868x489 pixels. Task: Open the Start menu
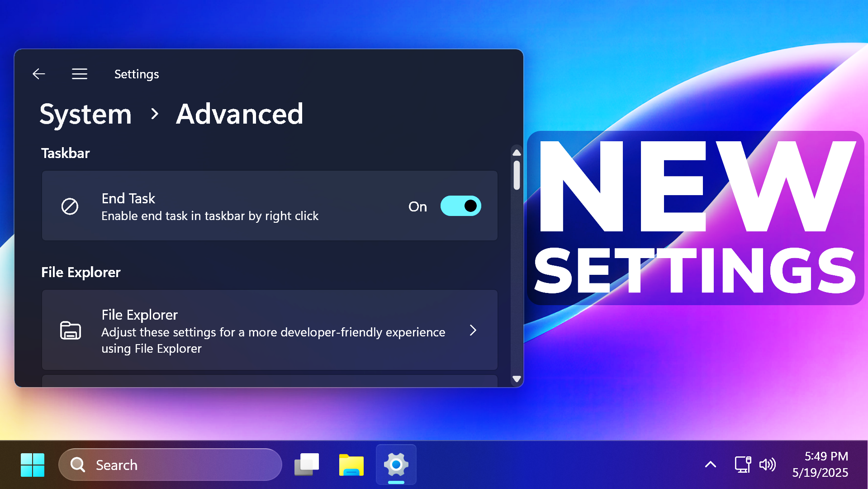pos(32,465)
